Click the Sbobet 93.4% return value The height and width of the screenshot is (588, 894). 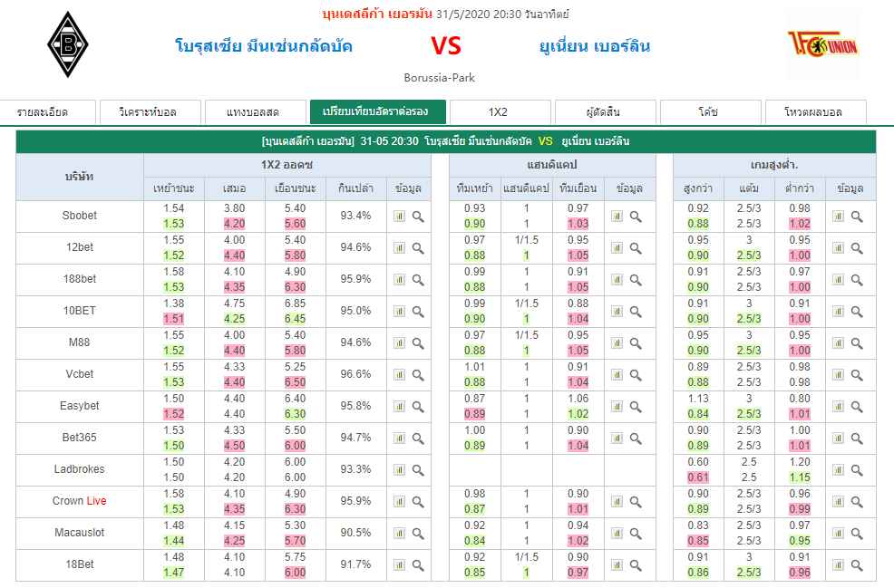pos(355,216)
